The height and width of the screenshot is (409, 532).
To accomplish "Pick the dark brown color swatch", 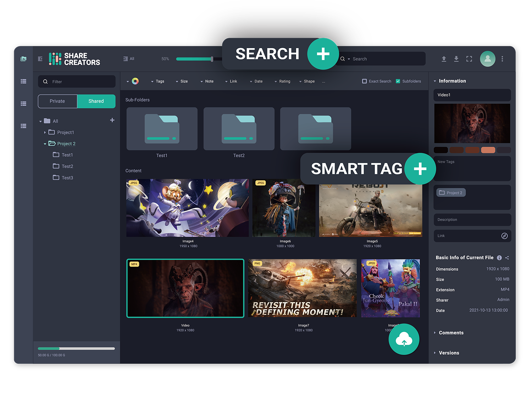I will pos(456,150).
